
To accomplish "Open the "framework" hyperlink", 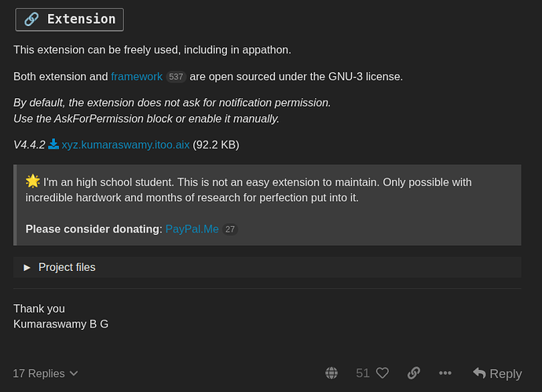I will click(x=137, y=76).
